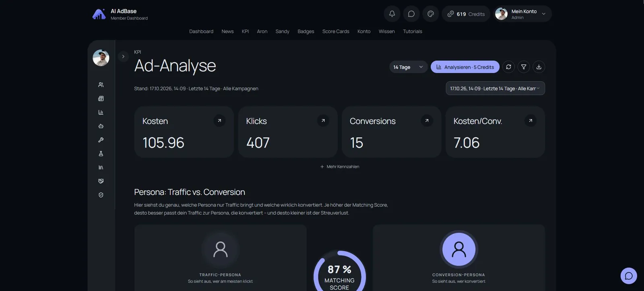Click the AI AdBase logo
Viewport: 644px width, 291px height.
click(x=99, y=14)
